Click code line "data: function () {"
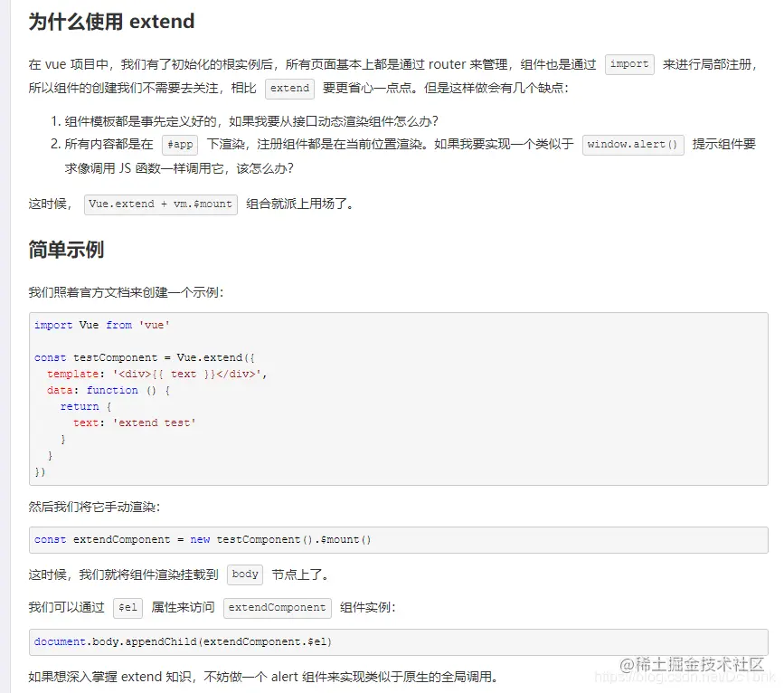This screenshot has width=784, height=693. click(109, 390)
